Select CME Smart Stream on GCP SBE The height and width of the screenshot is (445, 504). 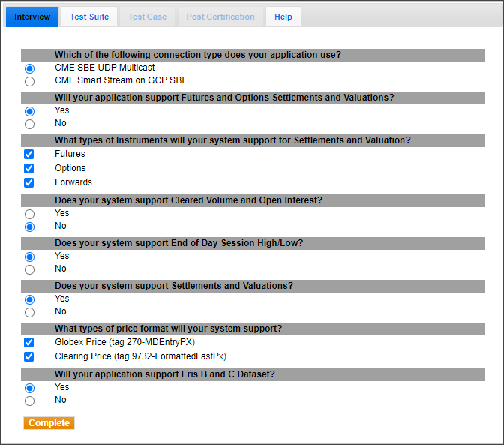coord(29,81)
